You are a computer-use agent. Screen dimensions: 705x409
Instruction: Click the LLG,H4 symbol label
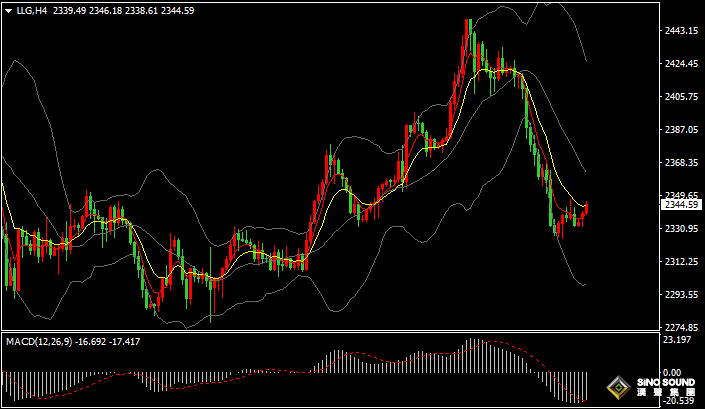point(32,10)
